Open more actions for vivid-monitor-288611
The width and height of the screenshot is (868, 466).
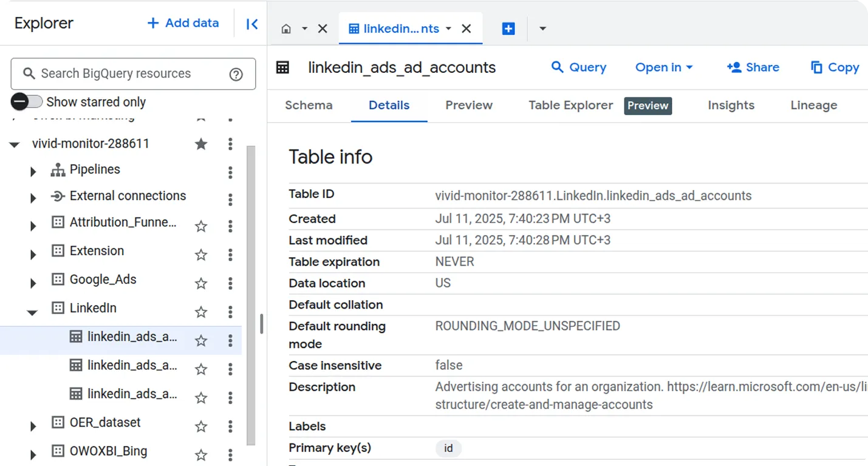[x=230, y=144]
